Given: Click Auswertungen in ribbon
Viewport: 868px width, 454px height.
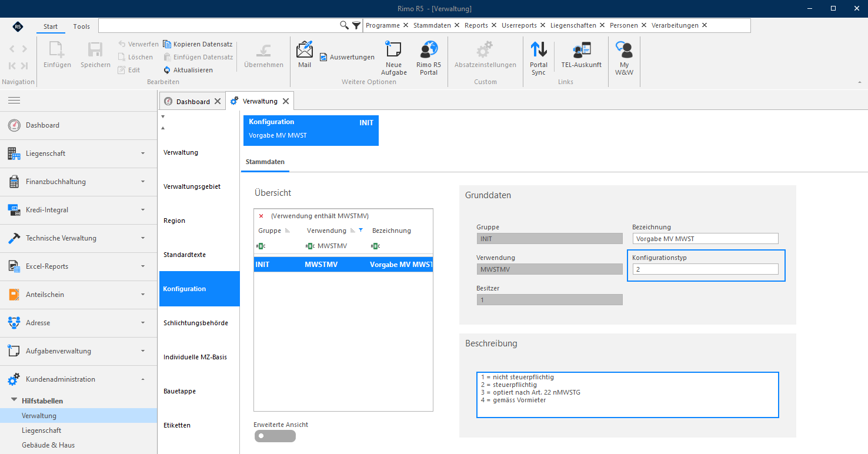Looking at the screenshot, I should (347, 57).
